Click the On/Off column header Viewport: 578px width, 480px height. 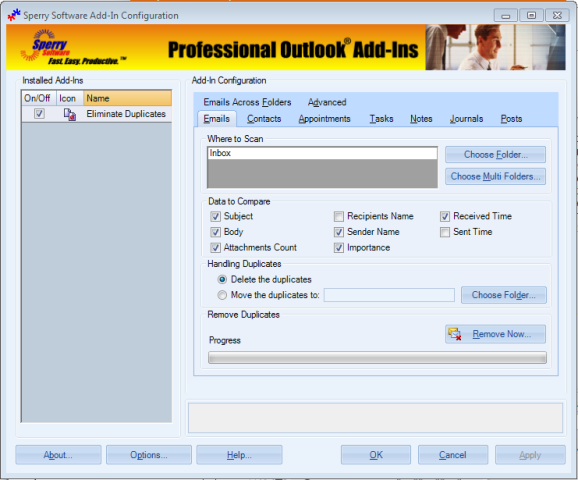click(39, 98)
